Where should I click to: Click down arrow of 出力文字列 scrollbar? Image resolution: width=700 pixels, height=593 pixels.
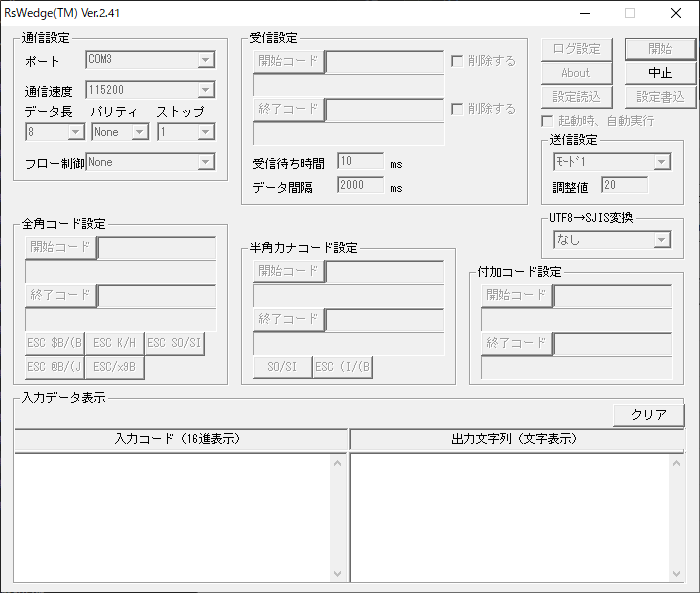(677, 574)
